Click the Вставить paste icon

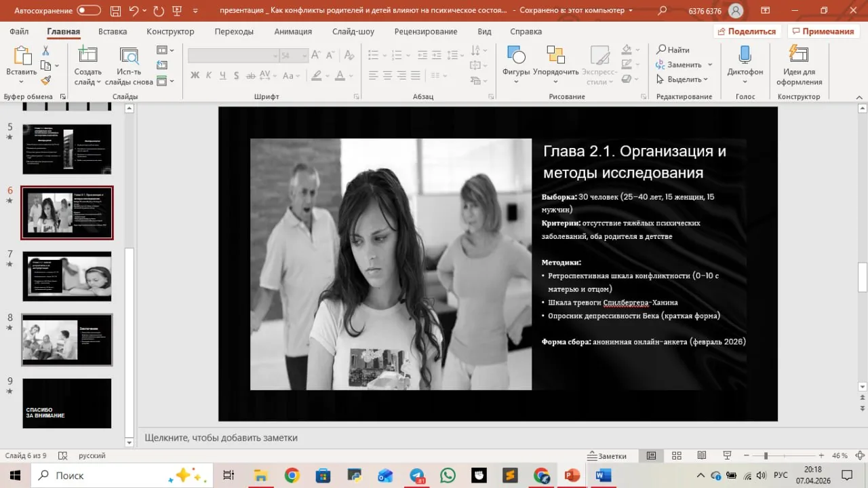tap(22, 56)
